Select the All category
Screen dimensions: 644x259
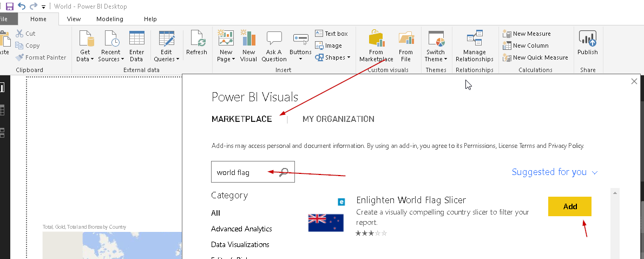click(x=215, y=213)
